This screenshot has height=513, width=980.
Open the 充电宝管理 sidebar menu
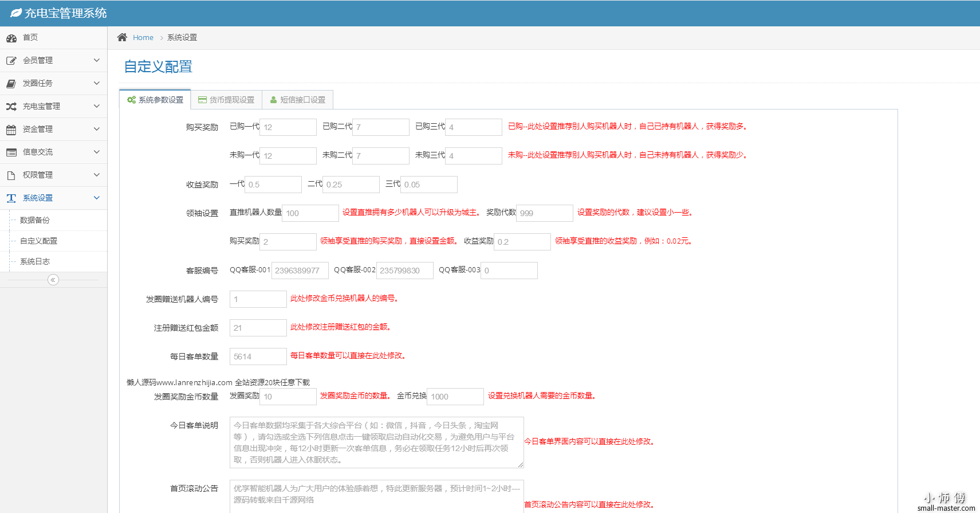(53, 107)
